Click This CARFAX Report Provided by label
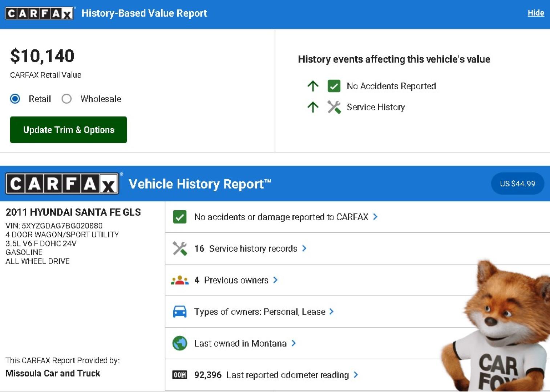 pyautogui.click(x=62, y=360)
